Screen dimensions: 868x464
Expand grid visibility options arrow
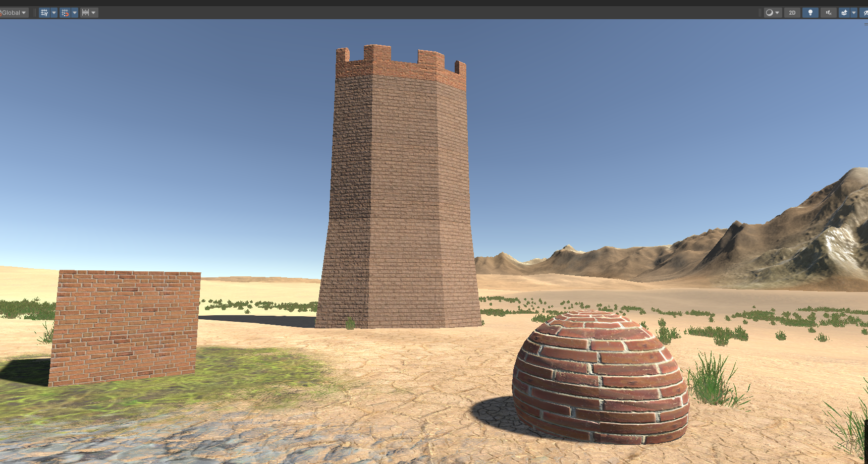54,13
